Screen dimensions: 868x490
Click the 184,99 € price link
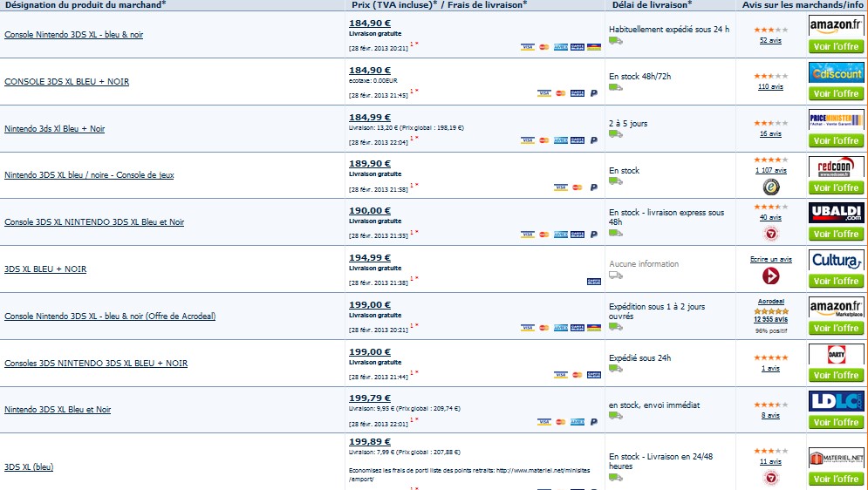pyautogui.click(x=370, y=117)
